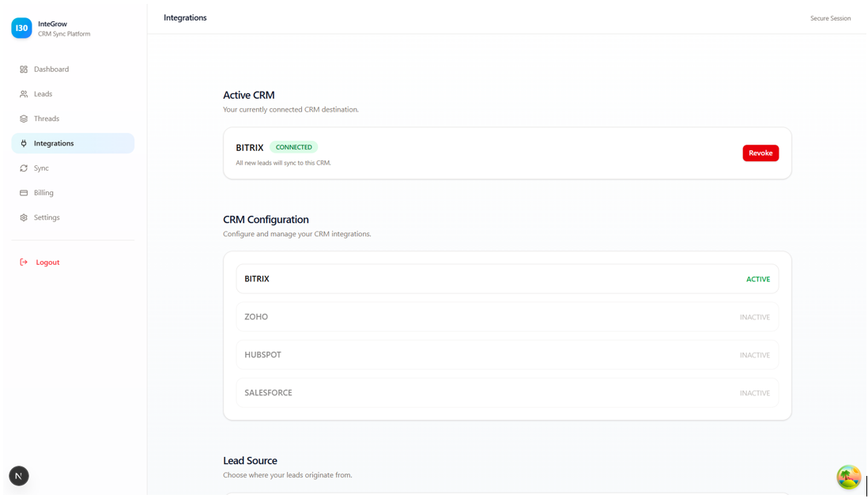
Task: Select the Integrations menu item
Action: [x=73, y=143]
